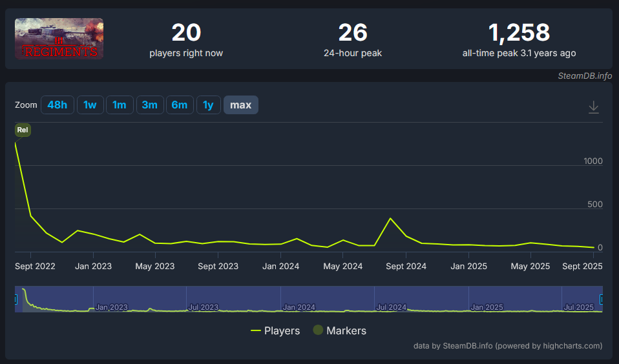This screenshot has height=364, width=619.
Task: Select the max zoom range
Action: 241,105
